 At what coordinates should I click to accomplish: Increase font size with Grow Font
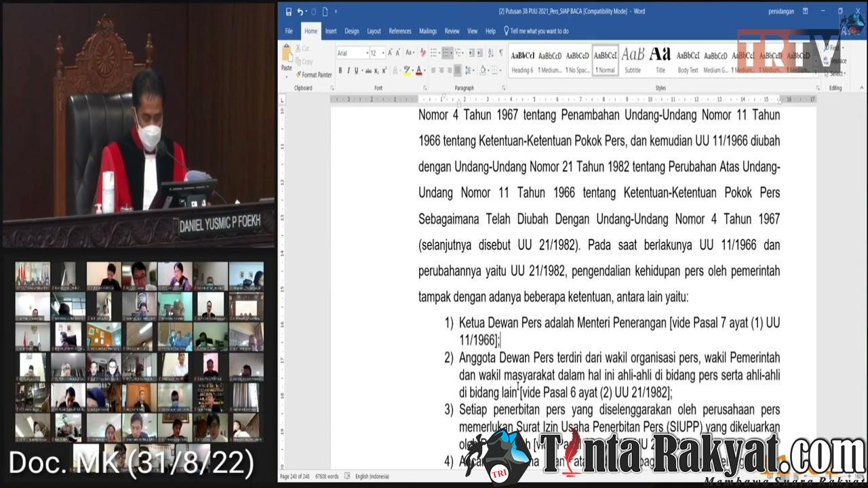(x=390, y=53)
